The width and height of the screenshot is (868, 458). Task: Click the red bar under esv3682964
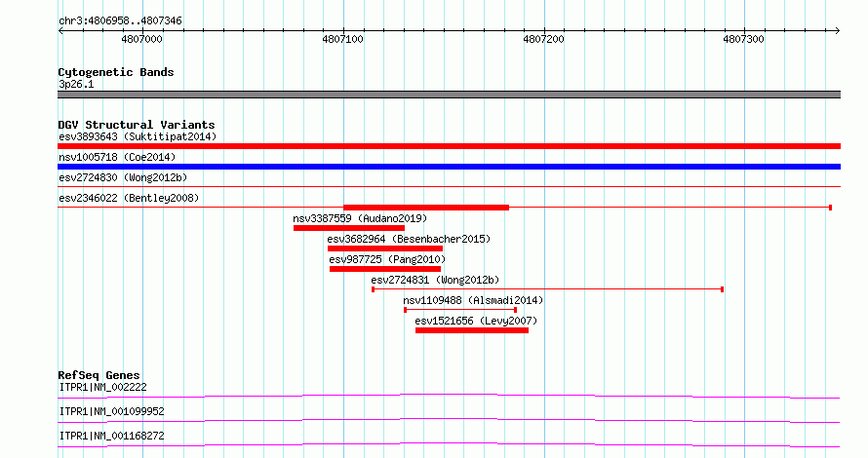click(x=384, y=248)
